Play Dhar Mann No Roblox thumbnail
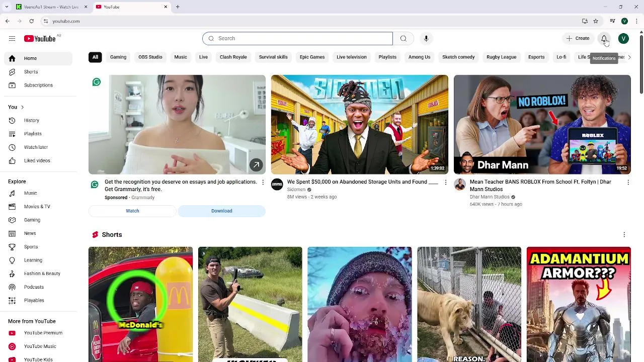 coord(542,125)
